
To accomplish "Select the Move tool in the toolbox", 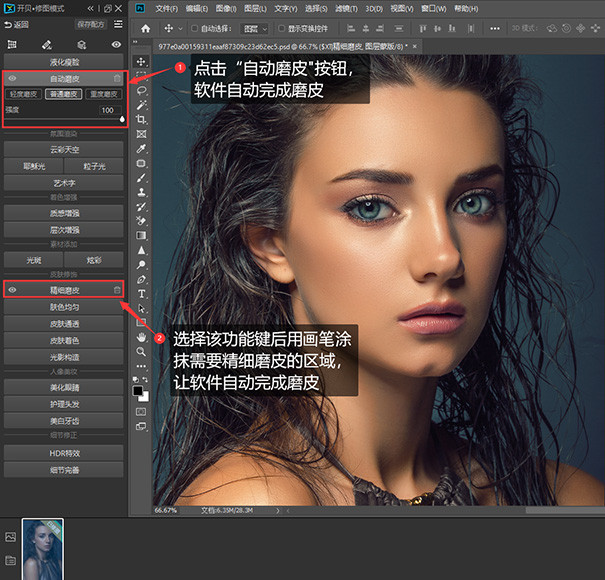I will (141, 63).
